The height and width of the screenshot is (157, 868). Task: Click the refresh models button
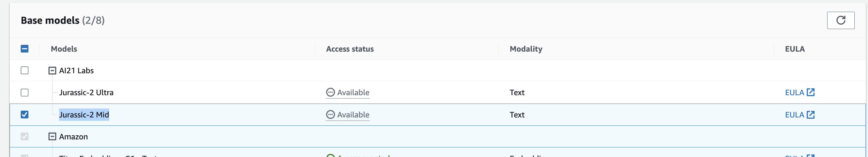point(840,20)
